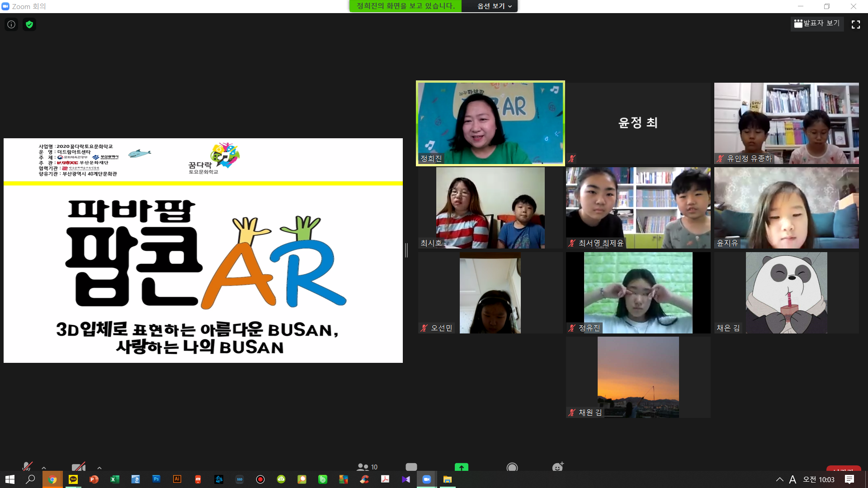Toggle the IME language indicator A

point(793,479)
